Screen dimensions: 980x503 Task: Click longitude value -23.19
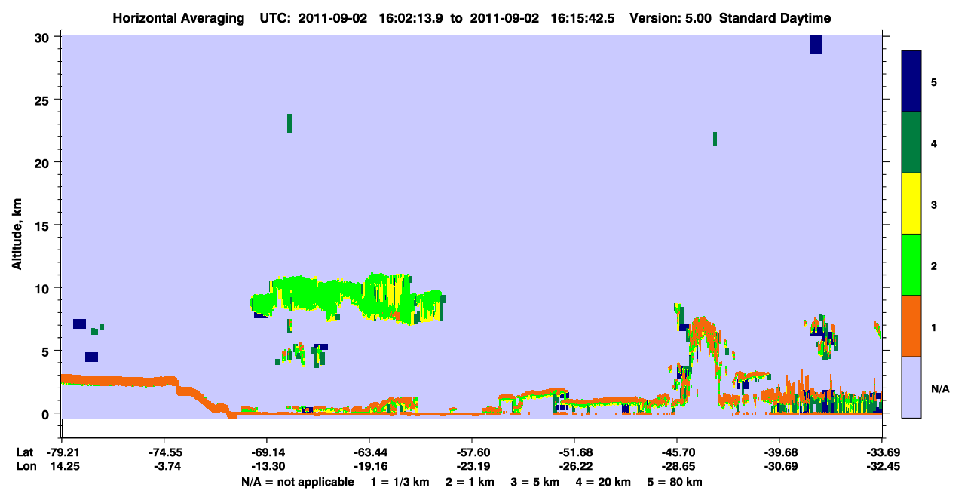(472, 466)
